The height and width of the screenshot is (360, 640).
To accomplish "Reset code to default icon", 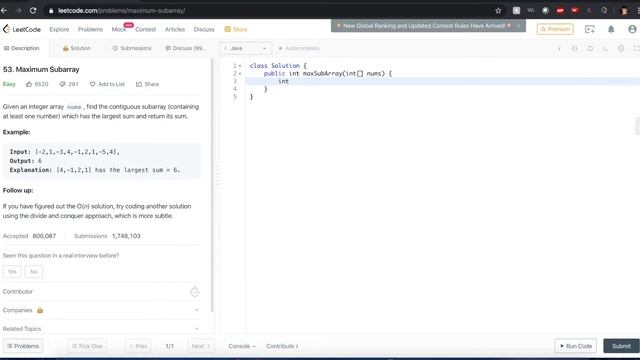I will [x=590, y=48].
